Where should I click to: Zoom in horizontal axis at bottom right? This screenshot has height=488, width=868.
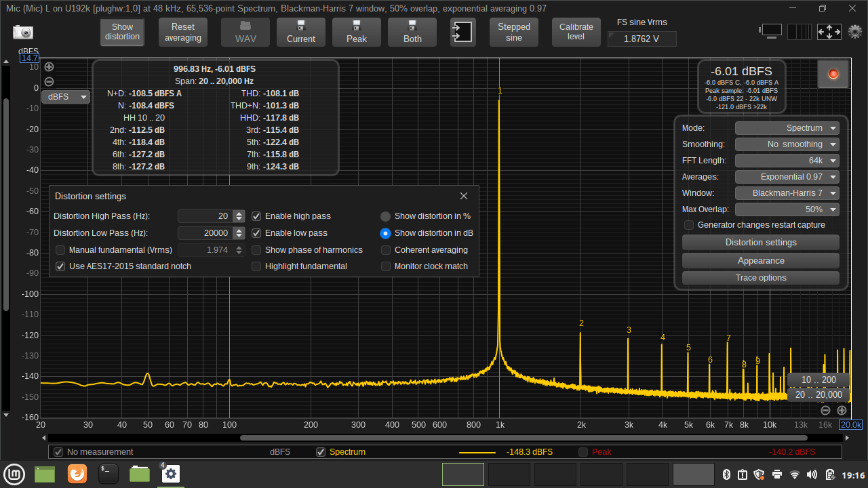842,410
